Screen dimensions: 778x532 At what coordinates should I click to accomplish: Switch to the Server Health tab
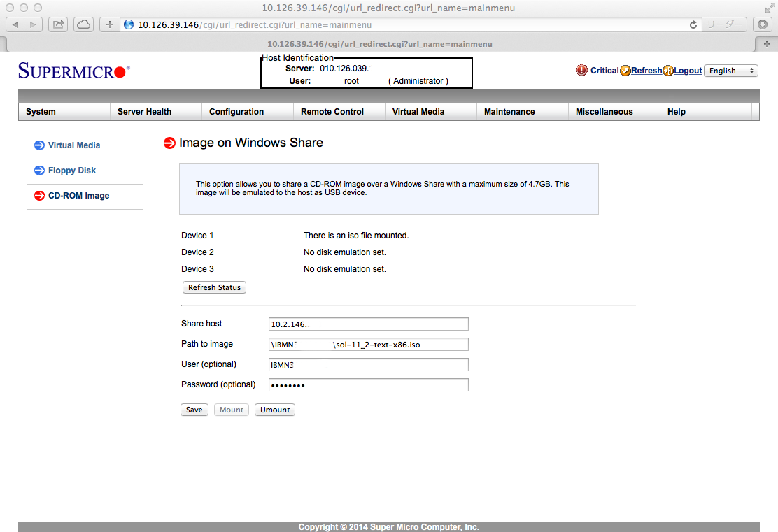tap(143, 111)
